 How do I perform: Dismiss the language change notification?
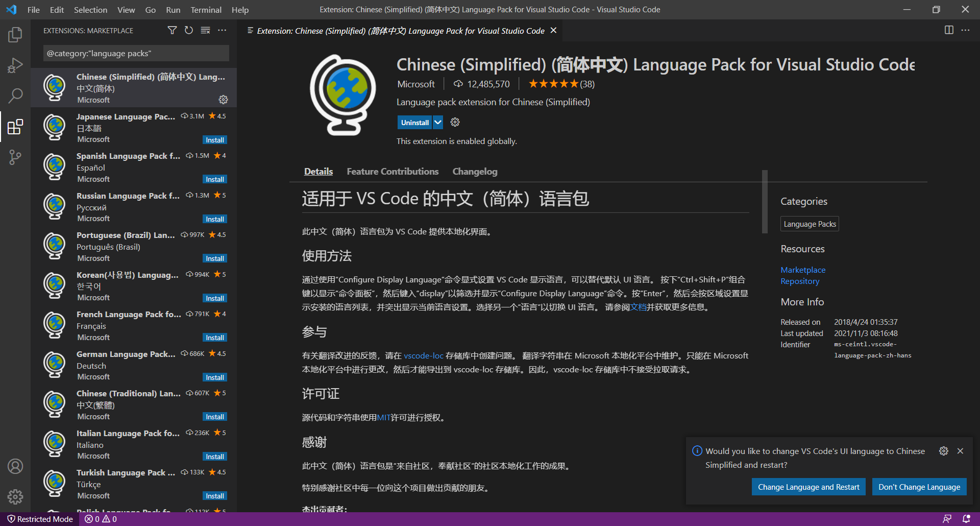(x=960, y=451)
